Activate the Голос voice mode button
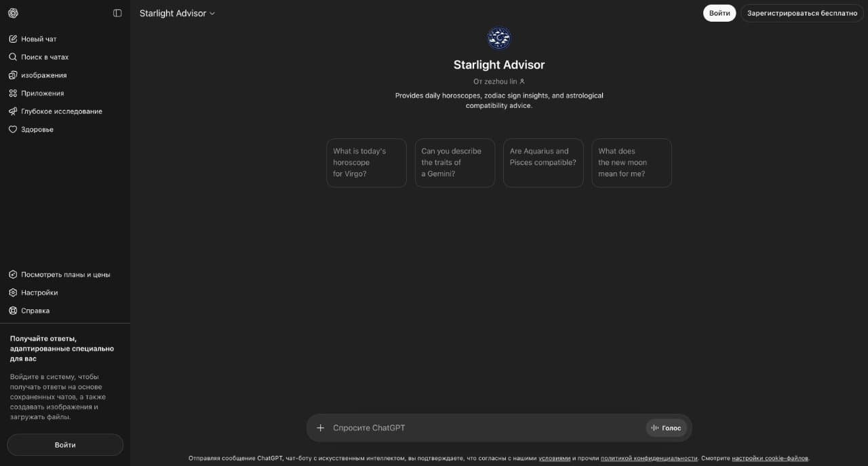This screenshot has width=868, height=466. (666, 428)
